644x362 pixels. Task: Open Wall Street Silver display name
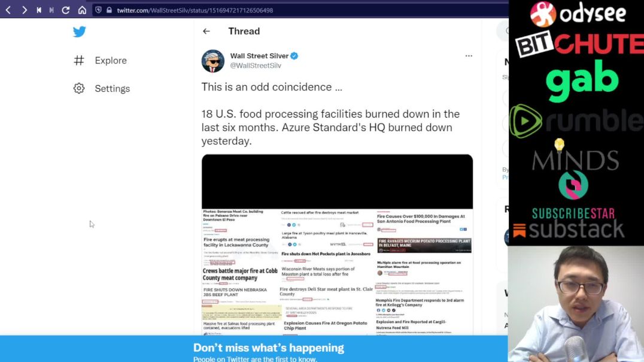[x=259, y=56]
